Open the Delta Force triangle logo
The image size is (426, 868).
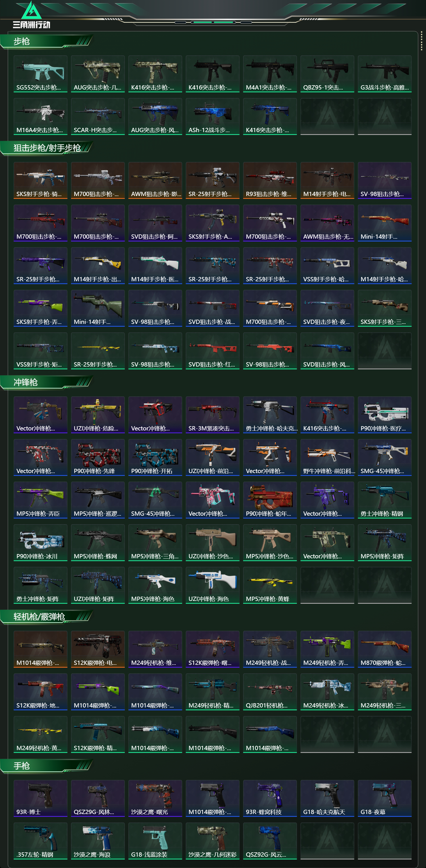(x=31, y=14)
